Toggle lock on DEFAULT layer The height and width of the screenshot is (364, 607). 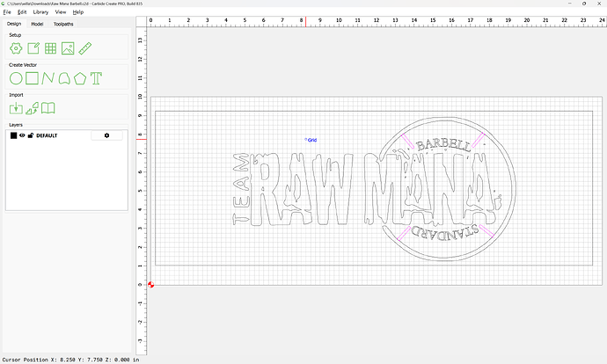30,135
